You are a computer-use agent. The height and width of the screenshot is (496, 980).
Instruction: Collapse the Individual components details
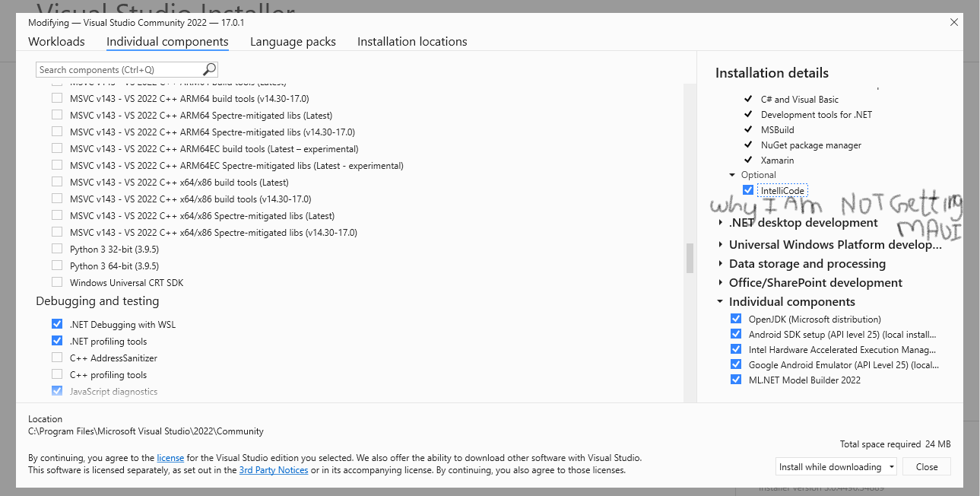(x=720, y=300)
